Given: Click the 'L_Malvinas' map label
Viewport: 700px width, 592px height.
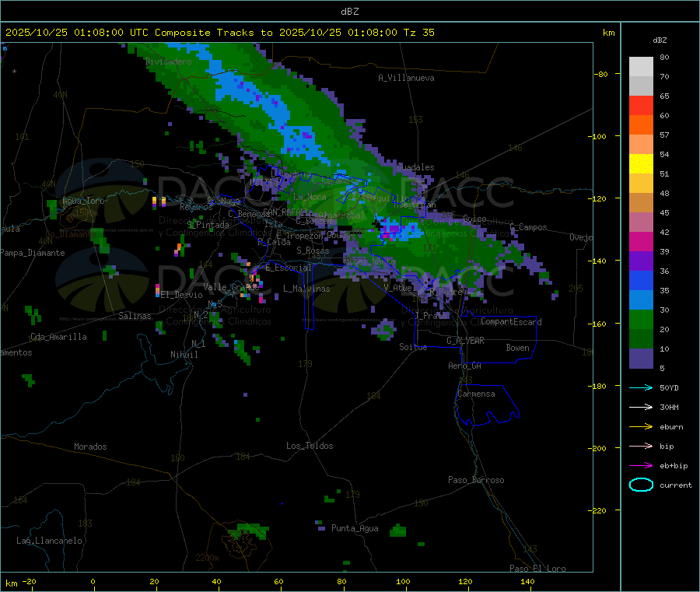Looking at the screenshot, I should click(x=306, y=289).
